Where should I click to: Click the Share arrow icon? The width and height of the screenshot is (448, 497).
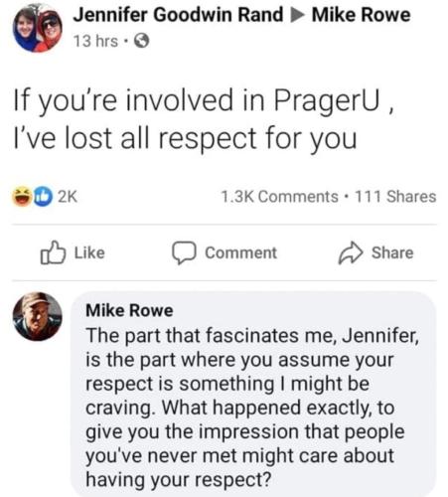point(351,253)
